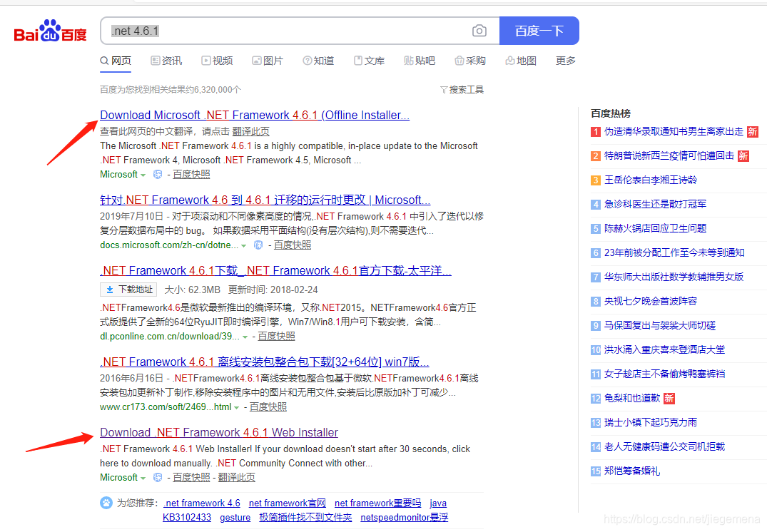Expand dropdown arrow next to dl.pconline.com.cn URL
767x532 pixels.
[x=245, y=337]
